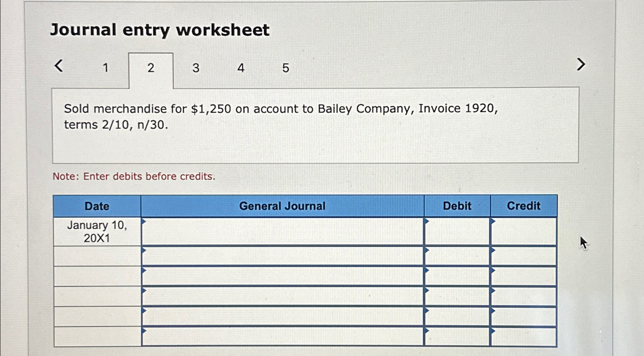Click the Journal entry worksheet heading
644x356 pixels.
(161, 29)
